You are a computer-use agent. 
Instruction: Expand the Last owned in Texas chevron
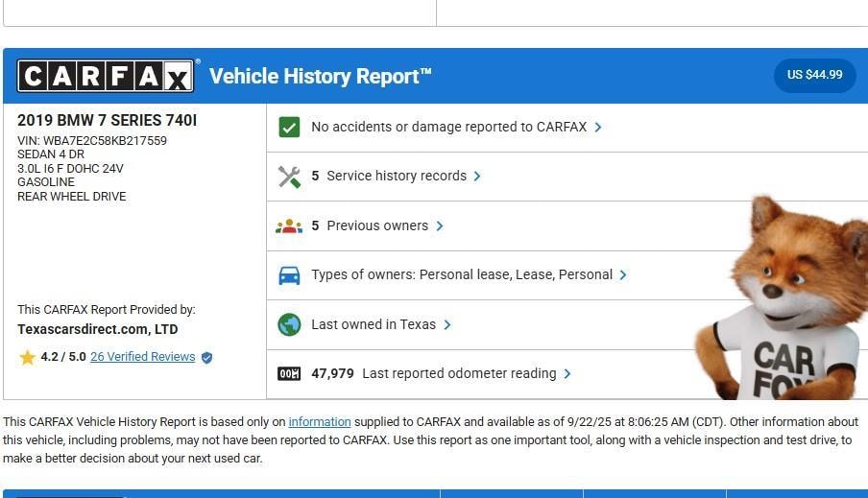click(x=447, y=324)
